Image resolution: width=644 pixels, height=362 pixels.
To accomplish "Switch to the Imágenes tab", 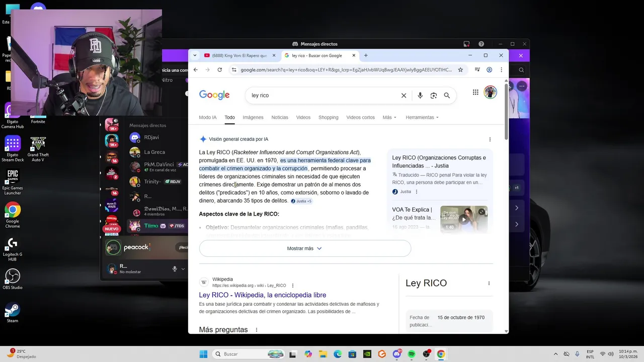I will pyautogui.click(x=253, y=117).
